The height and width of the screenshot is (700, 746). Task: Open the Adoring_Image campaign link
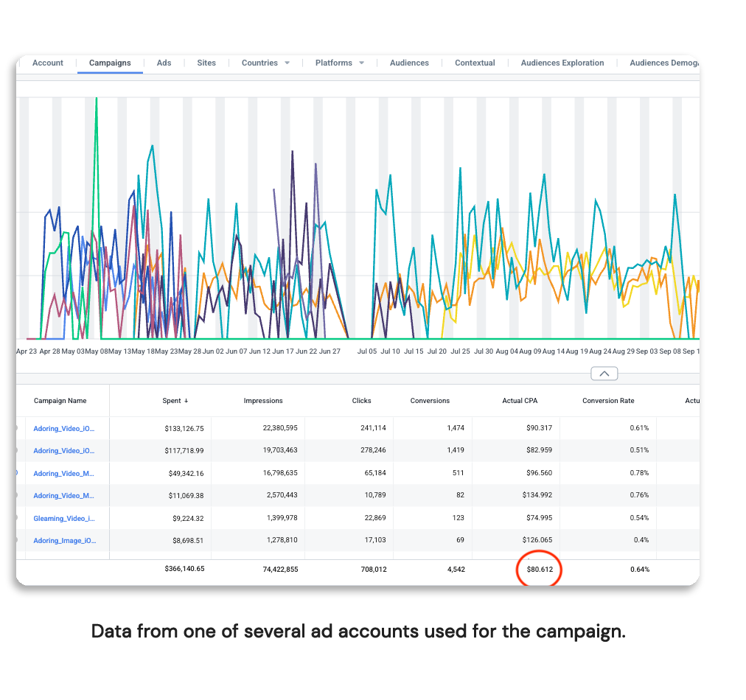pos(64,540)
